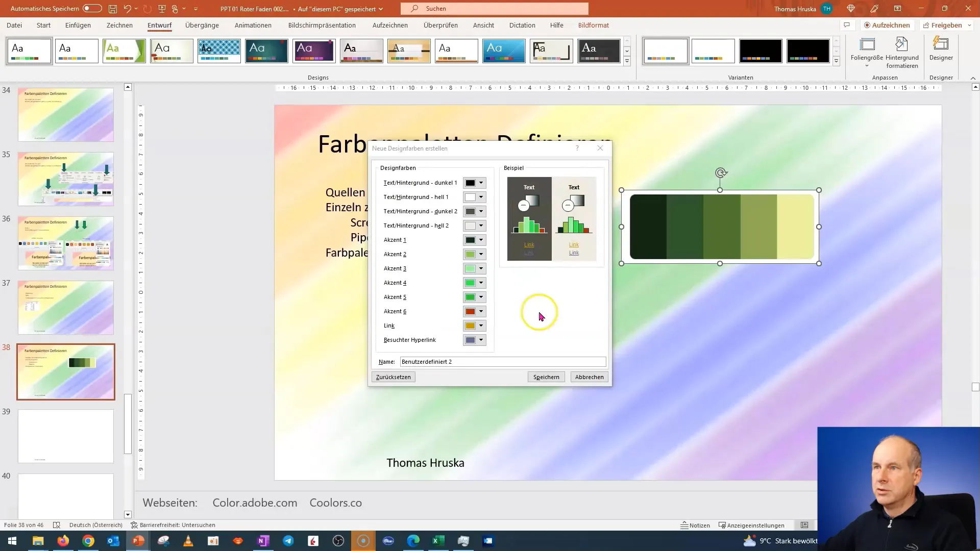Click the rotate handle of the palette image

(x=721, y=173)
